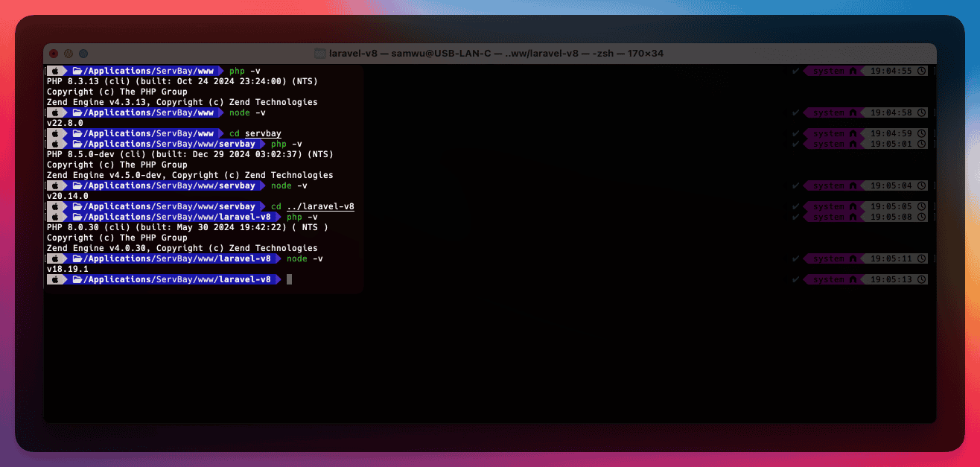Click the green zoom button of the terminal window
980x467 pixels.
click(83, 54)
